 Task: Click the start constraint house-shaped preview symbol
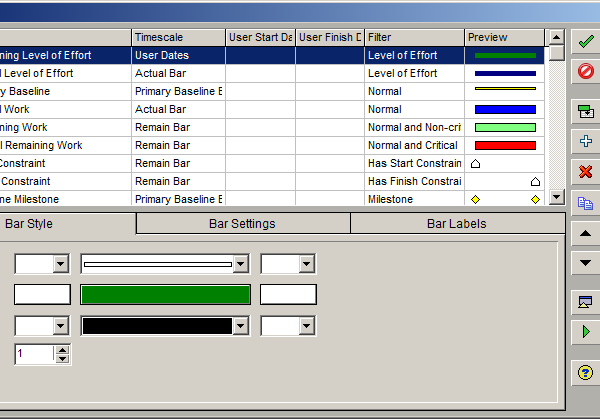(476, 164)
